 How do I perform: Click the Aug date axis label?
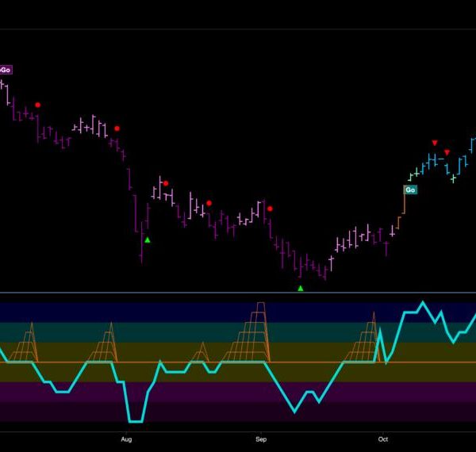pyautogui.click(x=126, y=439)
